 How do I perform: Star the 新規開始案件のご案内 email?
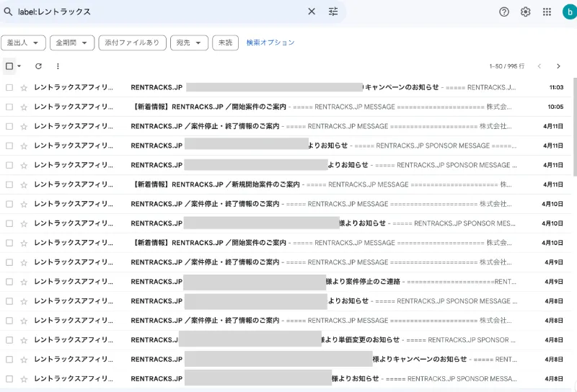click(x=24, y=184)
